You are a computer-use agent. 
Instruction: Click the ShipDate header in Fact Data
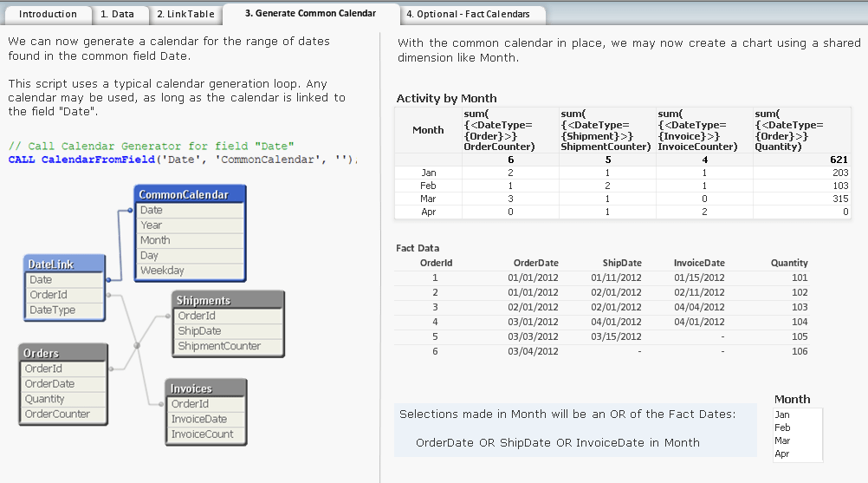(622, 263)
